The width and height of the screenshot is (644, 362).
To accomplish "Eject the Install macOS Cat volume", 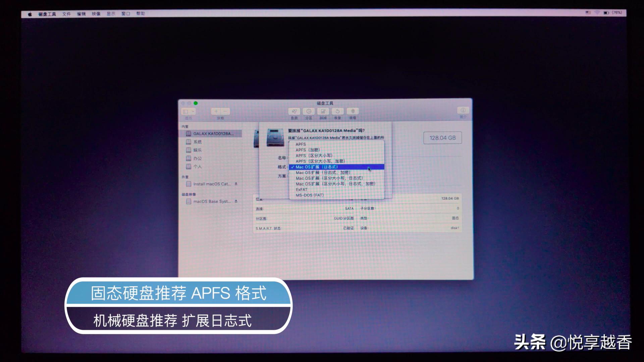I will (236, 184).
